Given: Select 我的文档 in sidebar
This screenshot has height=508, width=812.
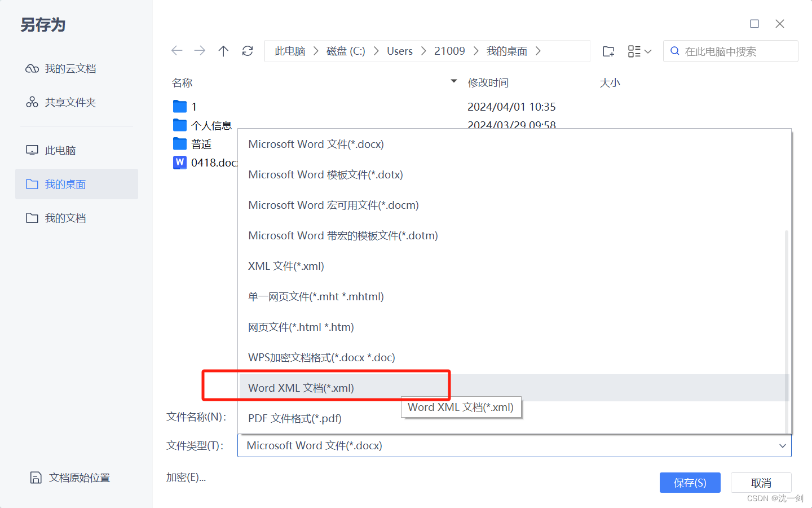Looking at the screenshot, I should click(x=77, y=218).
